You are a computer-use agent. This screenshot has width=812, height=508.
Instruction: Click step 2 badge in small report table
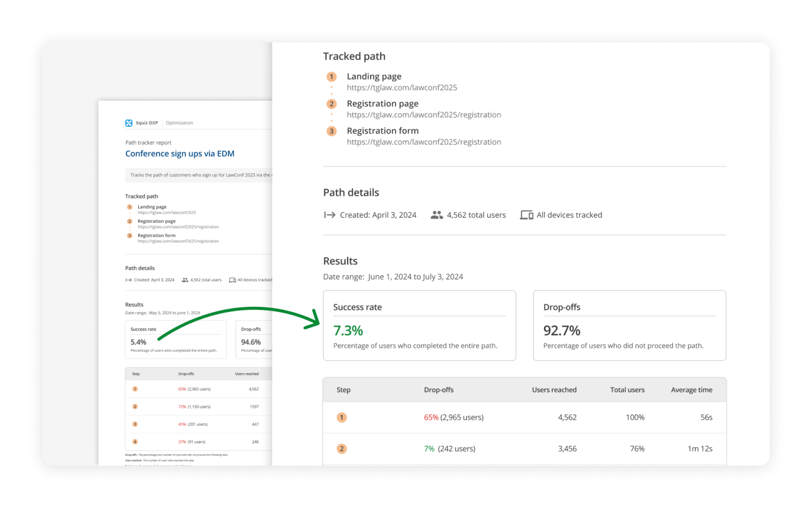[135, 406]
